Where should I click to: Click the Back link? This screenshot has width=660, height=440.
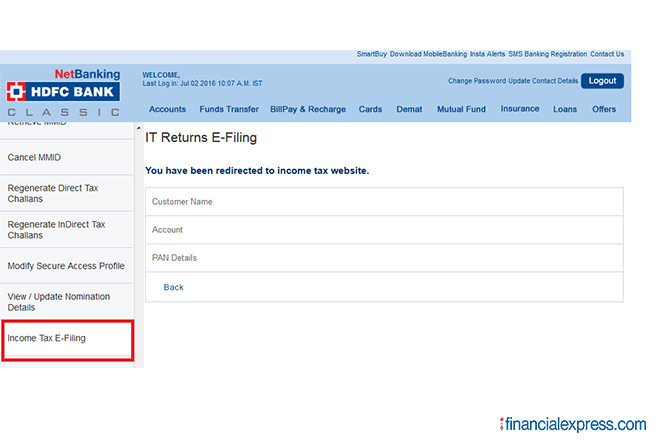click(x=173, y=287)
